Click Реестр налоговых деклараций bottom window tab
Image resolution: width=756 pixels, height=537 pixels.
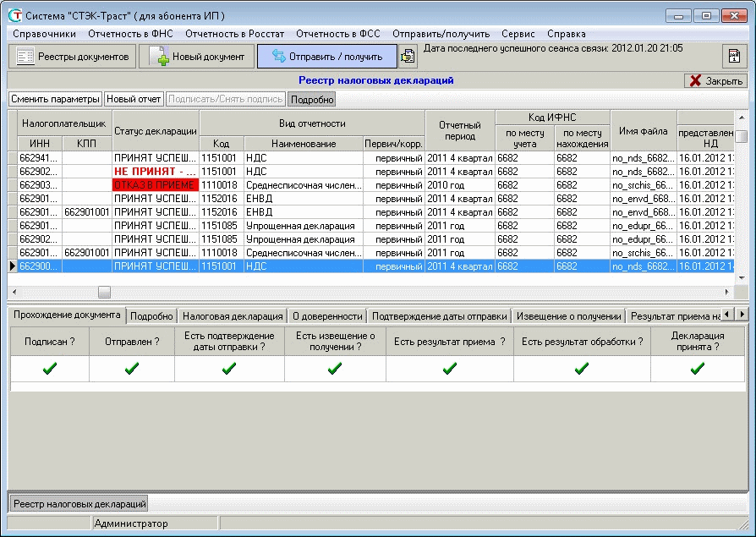pos(79,504)
